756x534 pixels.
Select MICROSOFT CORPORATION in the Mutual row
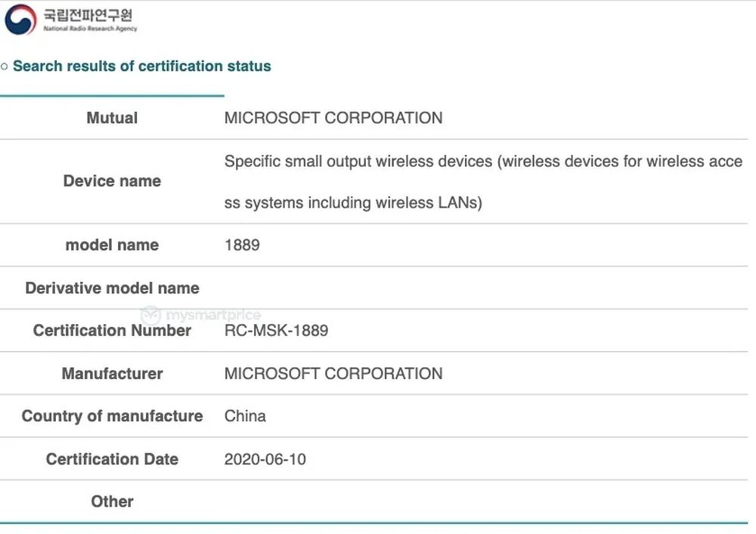(x=333, y=118)
